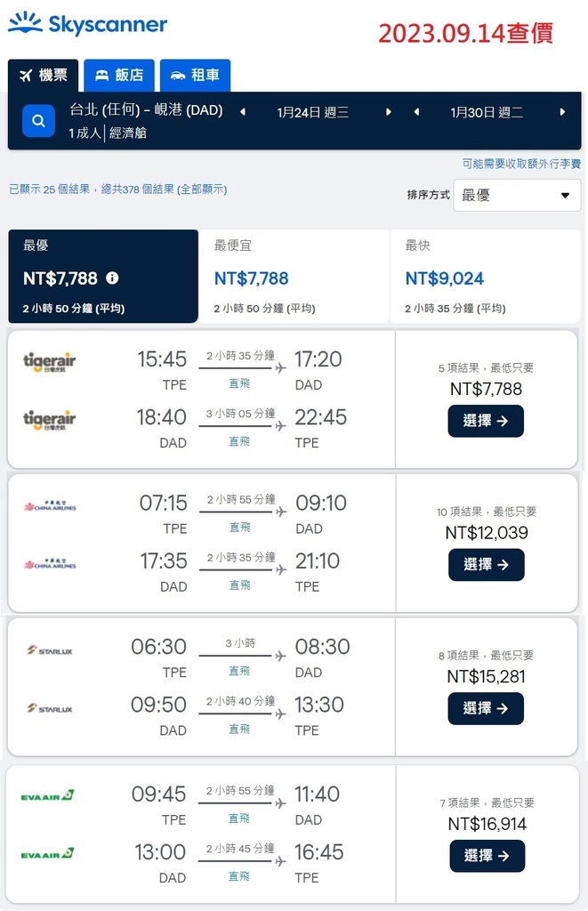Go to previous departure date arrow
The image size is (588, 911).
[x=243, y=112]
